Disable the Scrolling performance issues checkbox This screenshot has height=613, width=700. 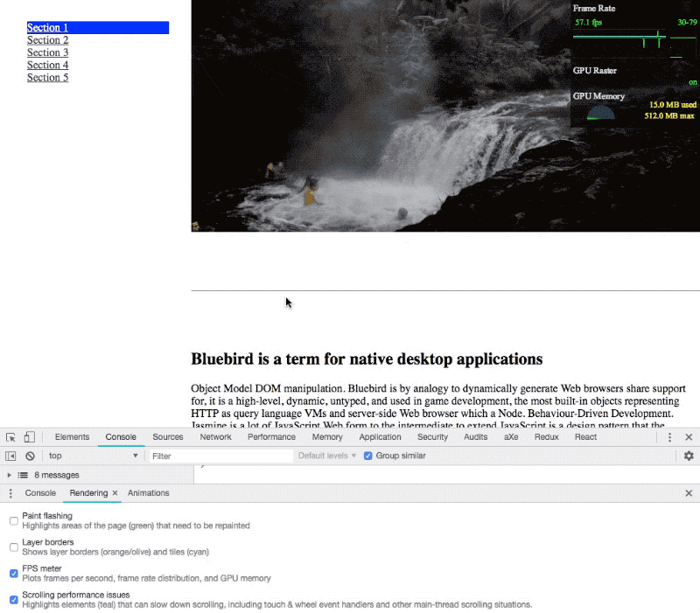[14, 600]
